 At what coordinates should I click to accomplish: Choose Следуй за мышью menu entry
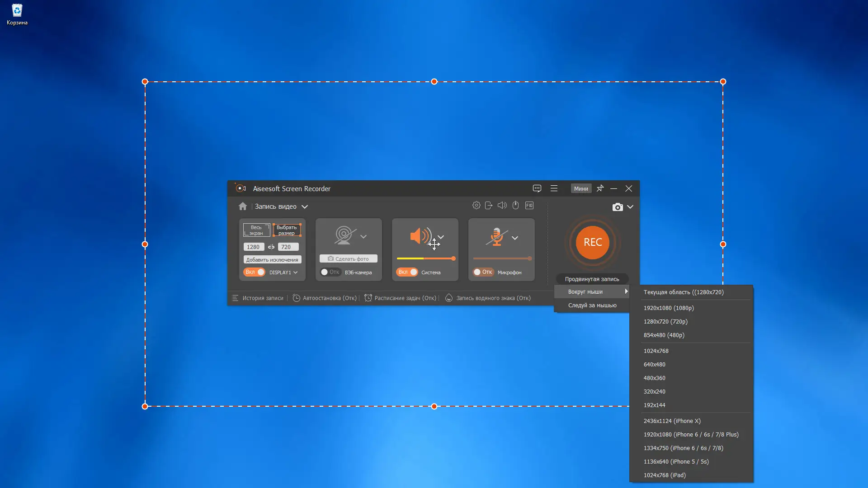tap(592, 305)
